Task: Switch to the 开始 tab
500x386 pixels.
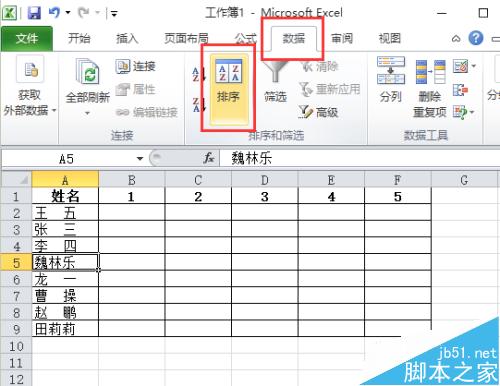Action: tap(79, 39)
